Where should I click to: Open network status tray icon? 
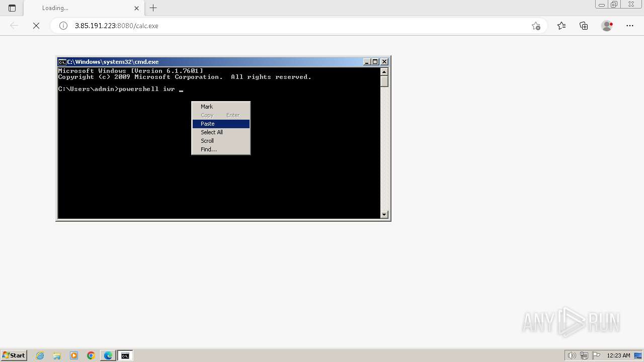point(584,355)
